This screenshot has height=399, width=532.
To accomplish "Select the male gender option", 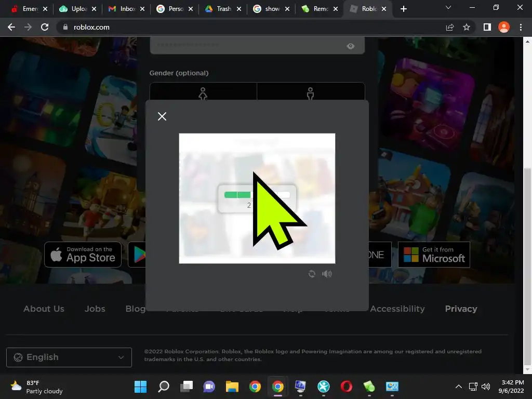I will point(311,92).
